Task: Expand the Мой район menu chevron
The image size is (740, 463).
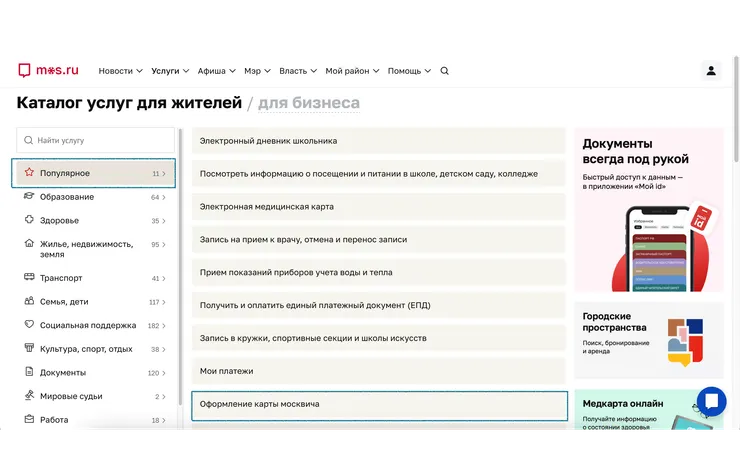Action: click(x=376, y=71)
